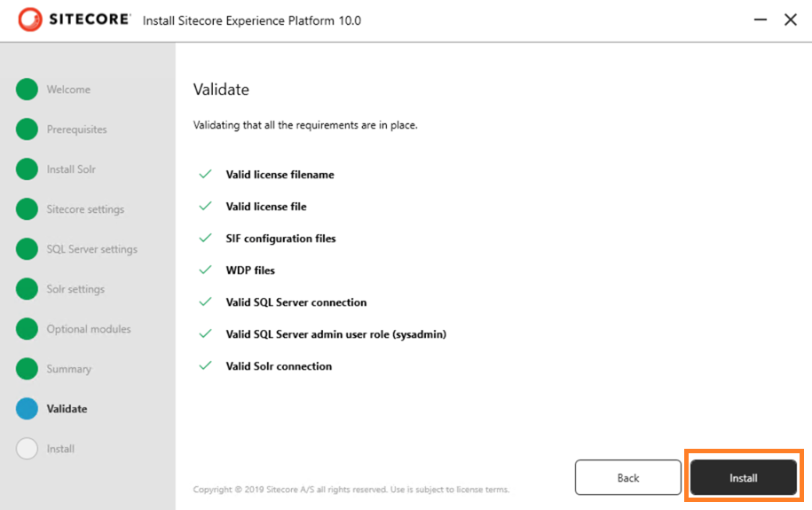
Task: Click the 'WDP files' text
Action: click(x=250, y=271)
